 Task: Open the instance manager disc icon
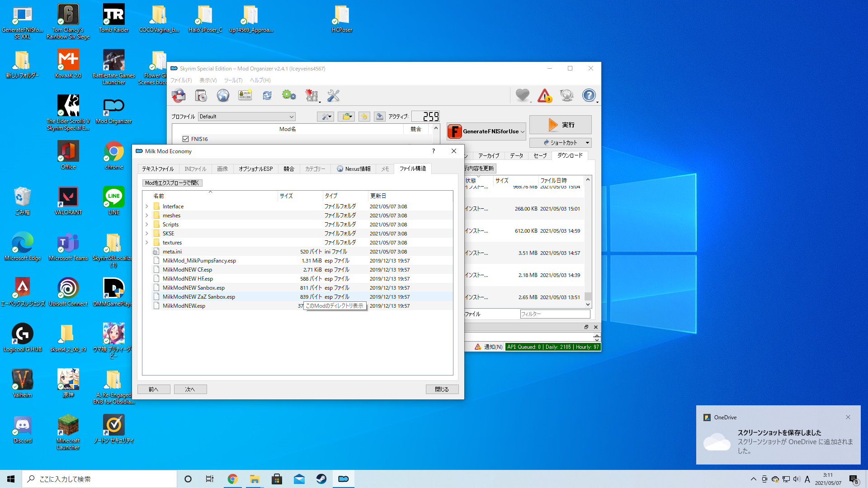[x=201, y=95]
